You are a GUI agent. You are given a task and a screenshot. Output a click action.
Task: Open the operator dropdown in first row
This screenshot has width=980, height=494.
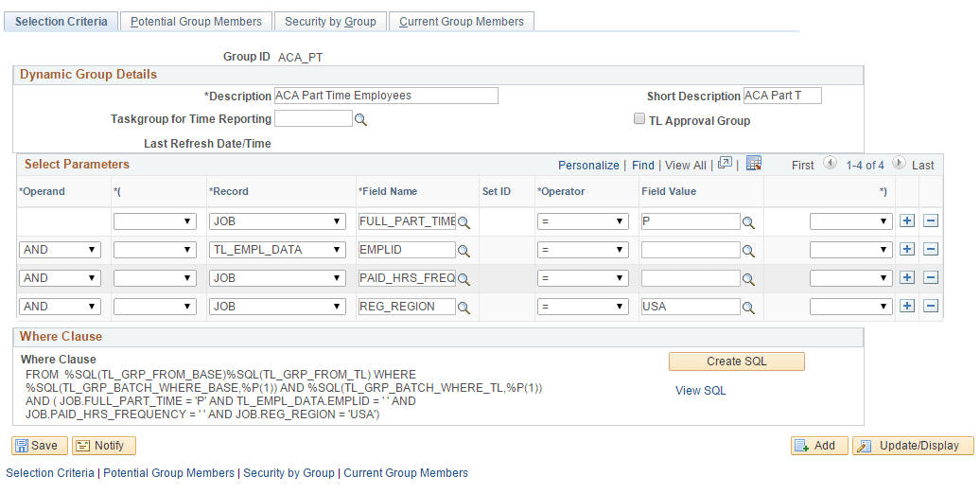(x=583, y=221)
